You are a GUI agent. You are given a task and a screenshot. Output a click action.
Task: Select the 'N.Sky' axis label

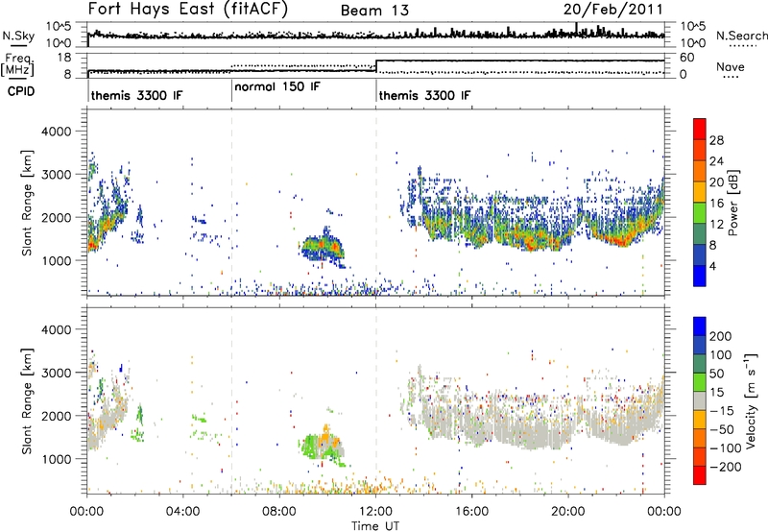click(18, 36)
